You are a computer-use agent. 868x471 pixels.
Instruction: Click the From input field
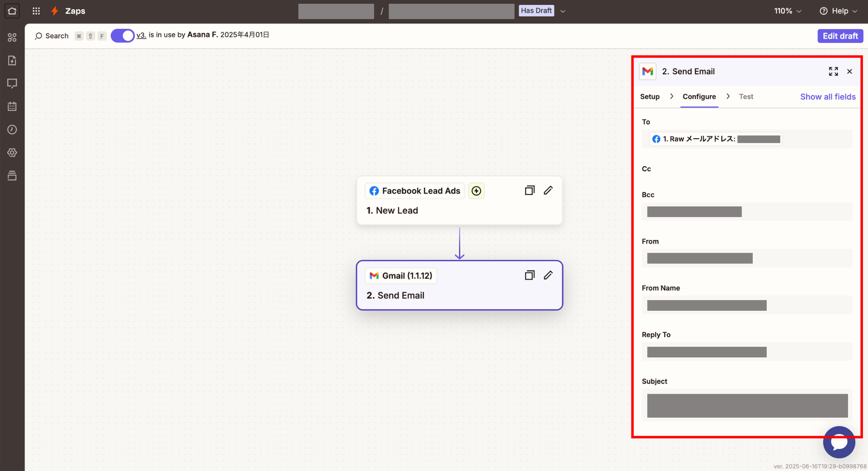click(x=747, y=258)
